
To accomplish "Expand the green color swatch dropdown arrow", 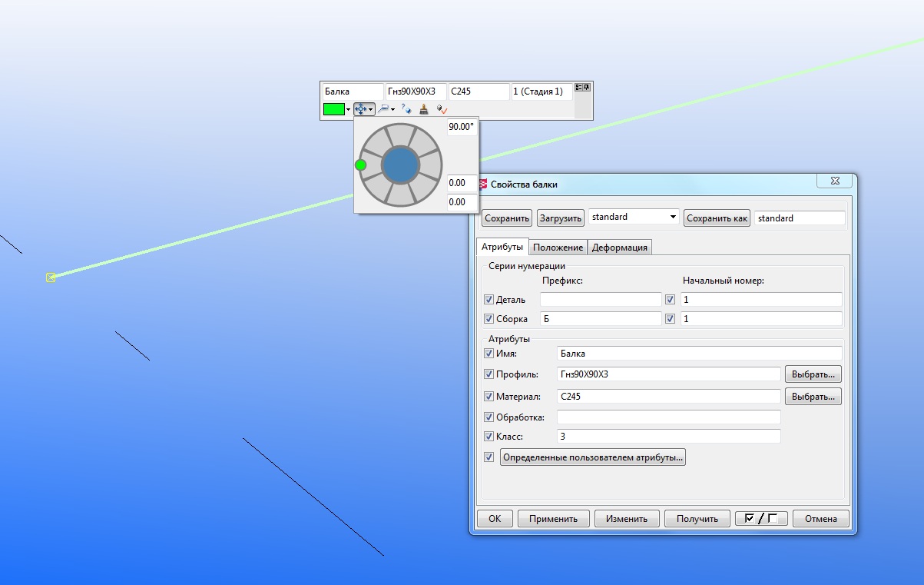I will [x=348, y=110].
